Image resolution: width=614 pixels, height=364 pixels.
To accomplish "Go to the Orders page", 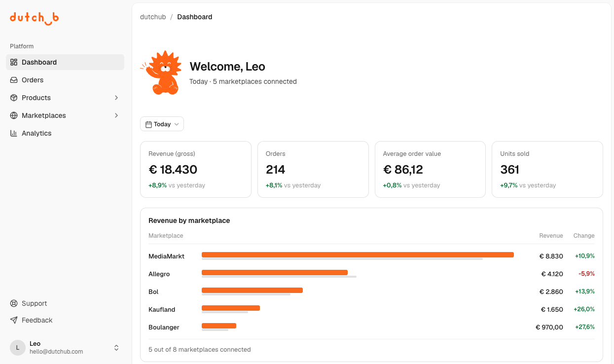I will pyautogui.click(x=65, y=80).
